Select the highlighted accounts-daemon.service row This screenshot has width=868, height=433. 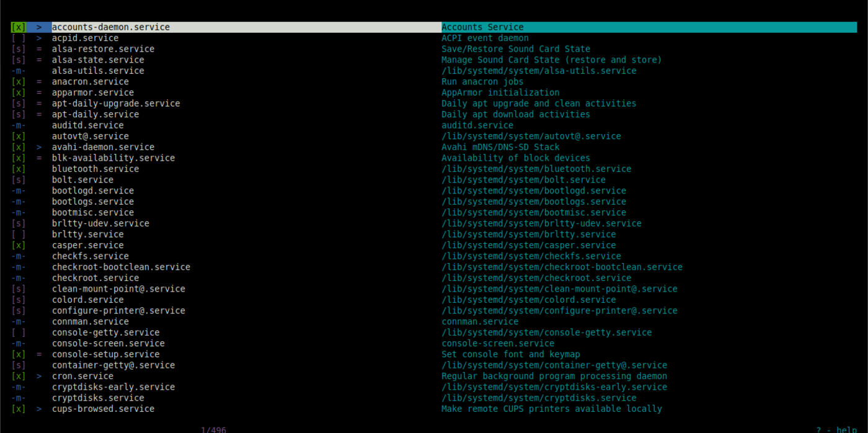pyautogui.click(x=110, y=27)
